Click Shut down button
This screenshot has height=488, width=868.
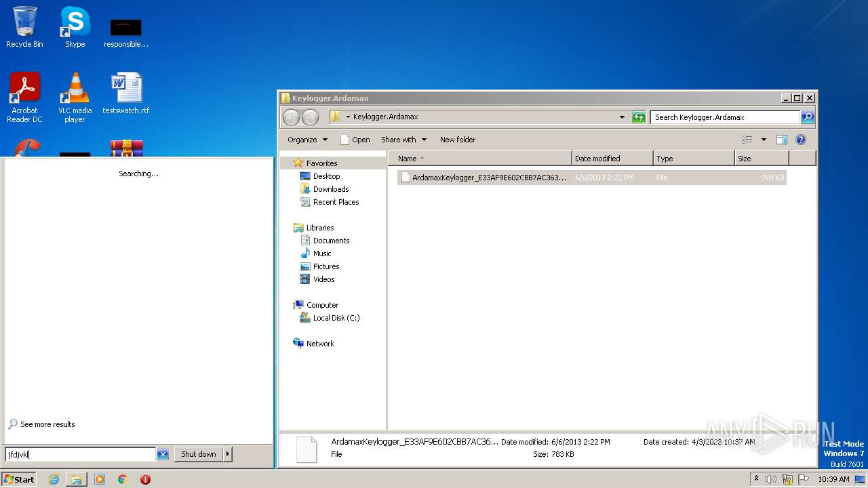199,454
